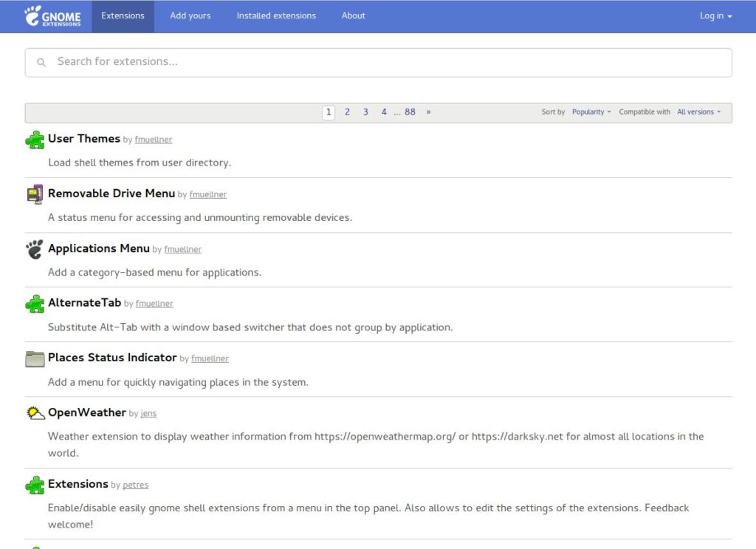Go to the About page
Viewport: 756px width, 549px height.
[x=354, y=16]
